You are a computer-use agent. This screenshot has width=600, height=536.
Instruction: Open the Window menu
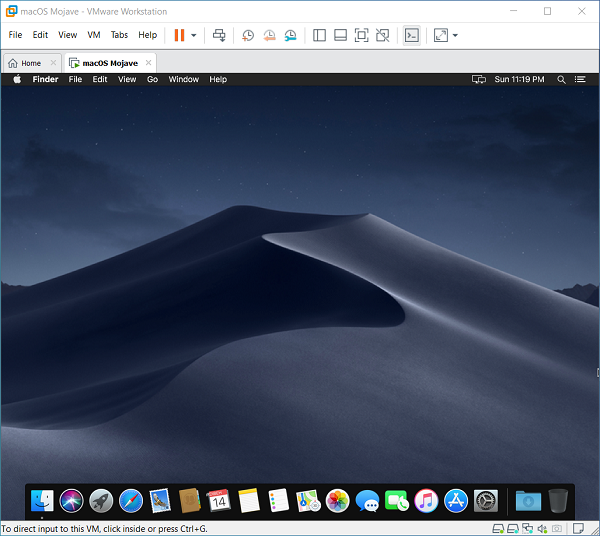coord(184,79)
